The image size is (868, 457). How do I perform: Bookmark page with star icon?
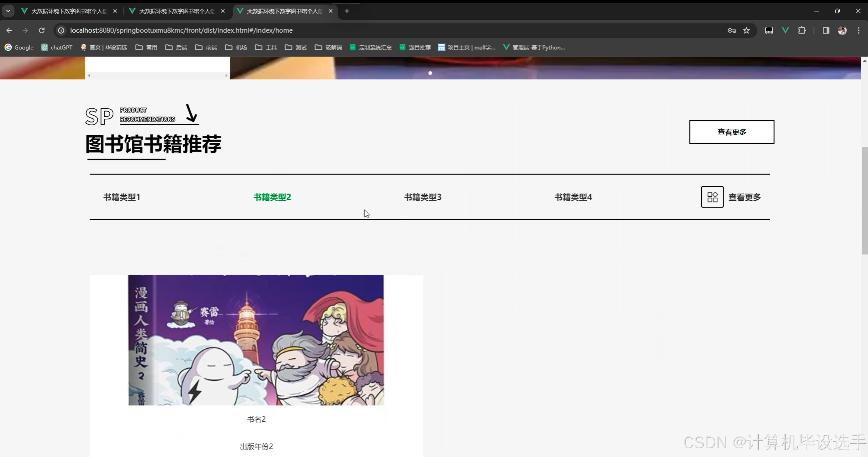click(x=746, y=30)
